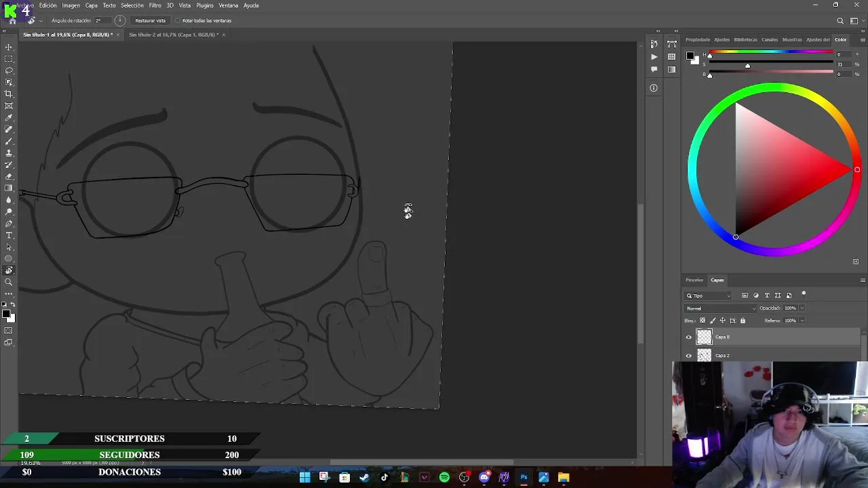
Task: Select the Zoom tool
Action: point(9,282)
